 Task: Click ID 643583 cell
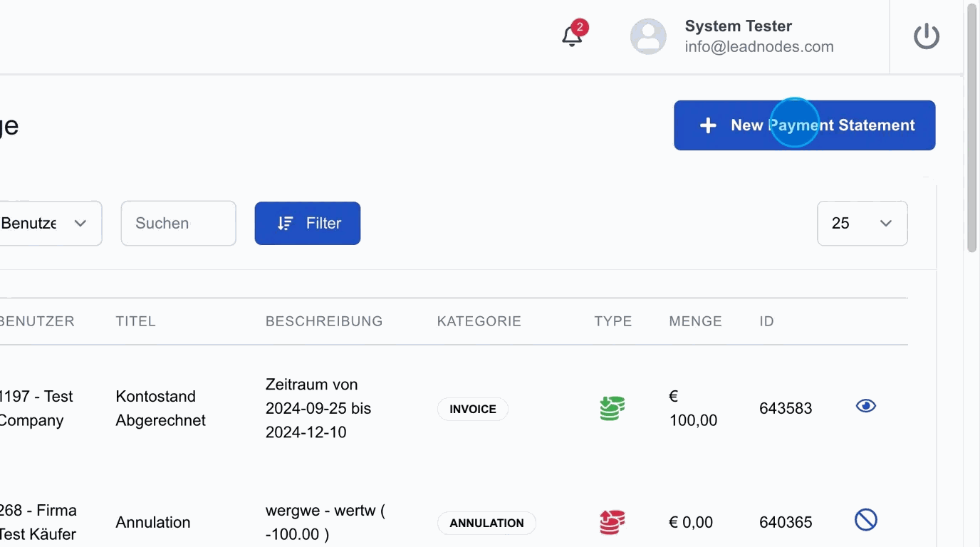(786, 408)
